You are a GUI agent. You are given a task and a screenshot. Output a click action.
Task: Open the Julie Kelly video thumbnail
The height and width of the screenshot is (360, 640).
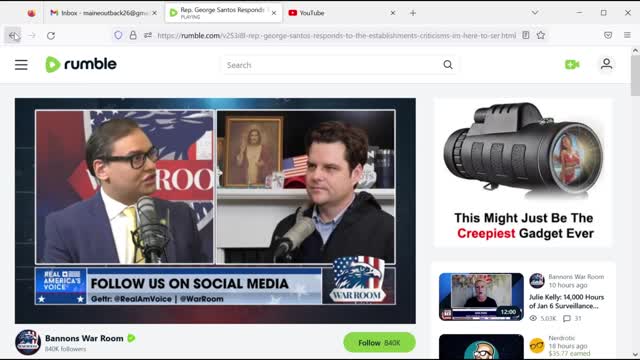point(481,297)
